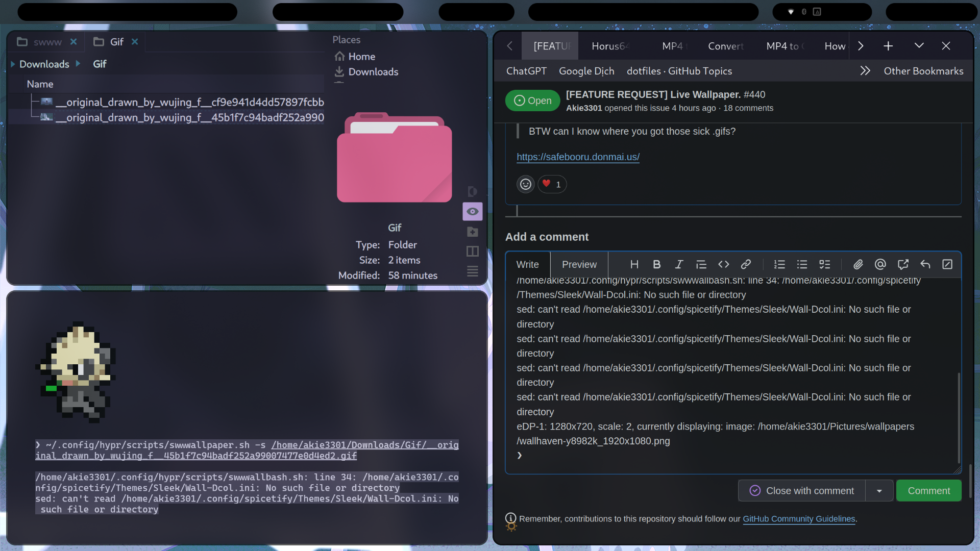Open the Close with comment dropdown arrow
Screen dimensions: 980x551
point(879,490)
